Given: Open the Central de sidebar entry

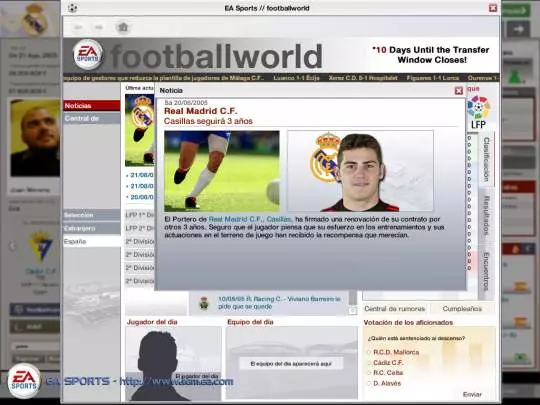Looking at the screenshot, I should coord(92,118).
